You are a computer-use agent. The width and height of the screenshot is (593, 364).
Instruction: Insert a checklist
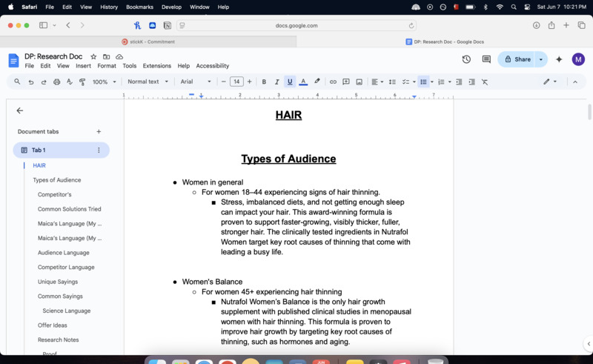pos(405,82)
